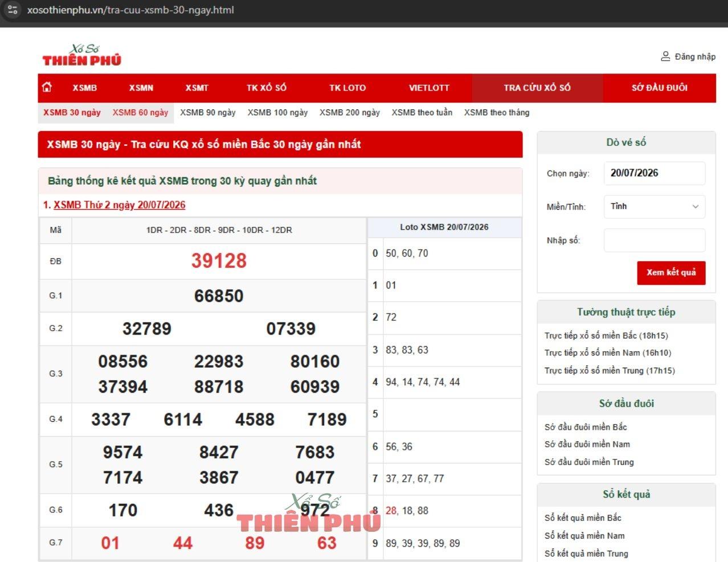Image resolution: width=728 pixels, height=562 pixels.
Task: Open Sớ đầu đuôi miền Nam link
Action: coord(587,444)
